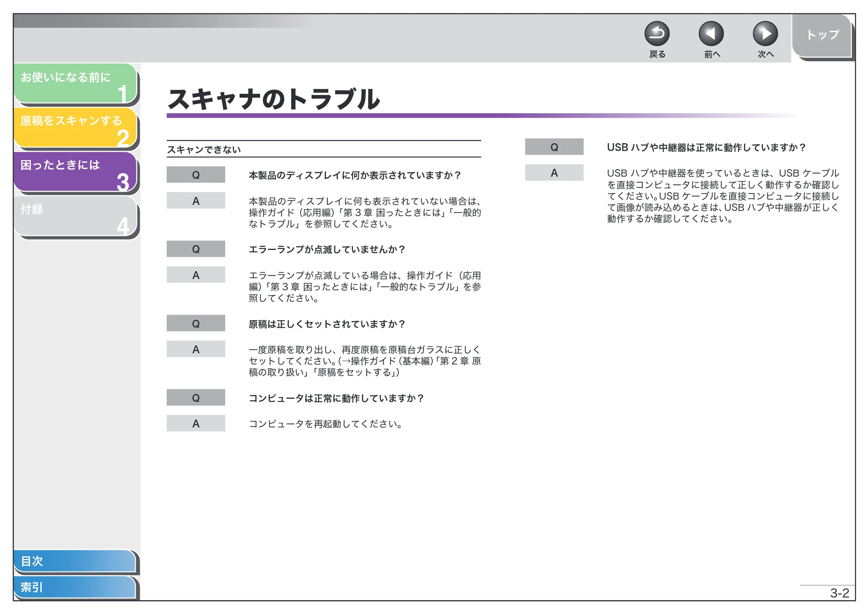Click the page number 3-2
The image size is (868, 614).
839,593
